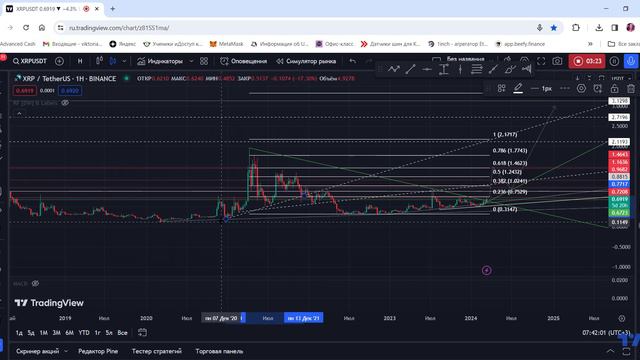Select the 5д date range
The width and height of the screenshot is (640, 360).
click(x=31, y=333)
